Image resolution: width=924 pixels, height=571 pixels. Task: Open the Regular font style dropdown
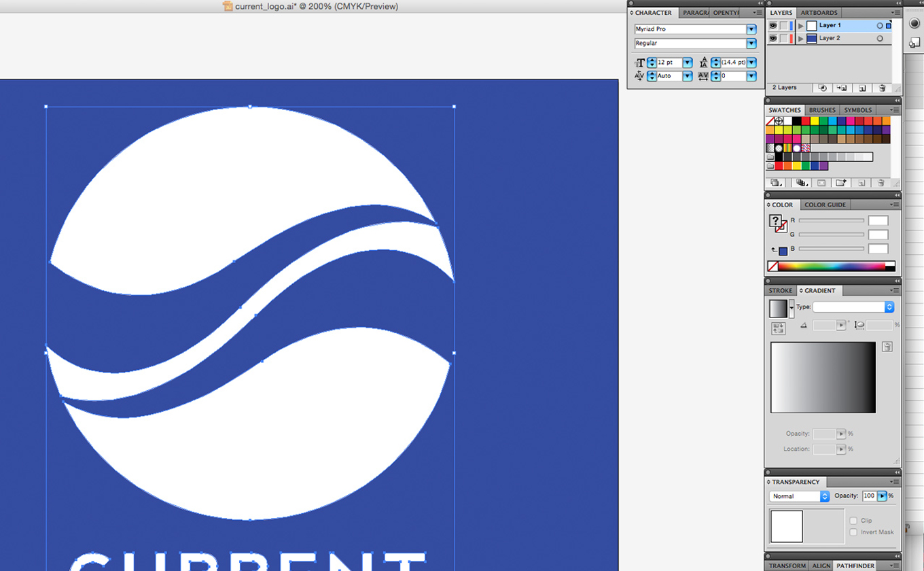coord(751,44)
